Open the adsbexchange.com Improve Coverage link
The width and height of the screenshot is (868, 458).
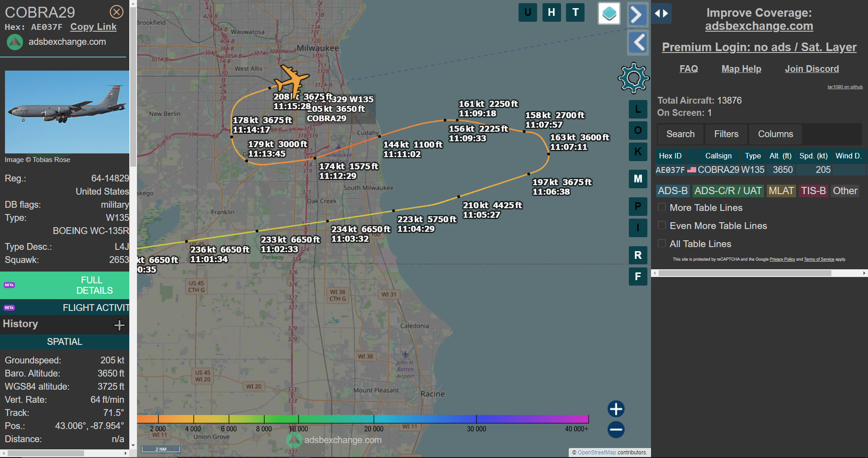(x=759, y=26)
